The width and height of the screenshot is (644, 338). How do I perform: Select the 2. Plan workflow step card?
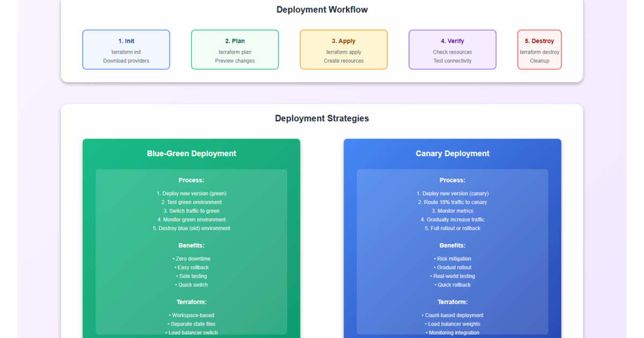point(235,50)
